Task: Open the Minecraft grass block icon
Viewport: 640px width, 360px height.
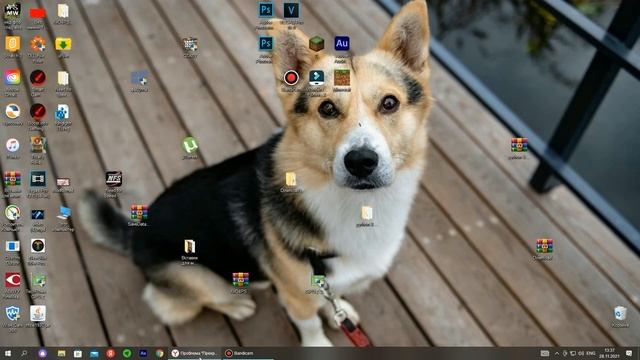Action: coord(342,78)
